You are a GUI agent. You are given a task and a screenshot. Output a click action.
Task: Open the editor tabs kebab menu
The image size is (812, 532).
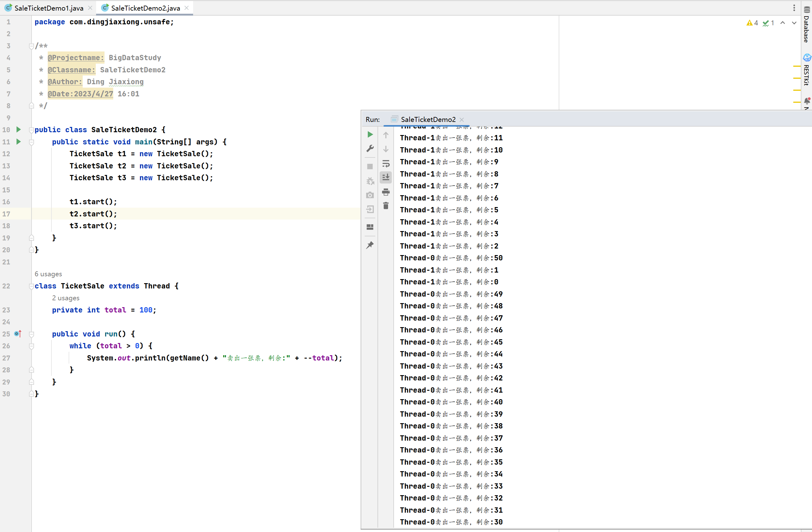794,7
